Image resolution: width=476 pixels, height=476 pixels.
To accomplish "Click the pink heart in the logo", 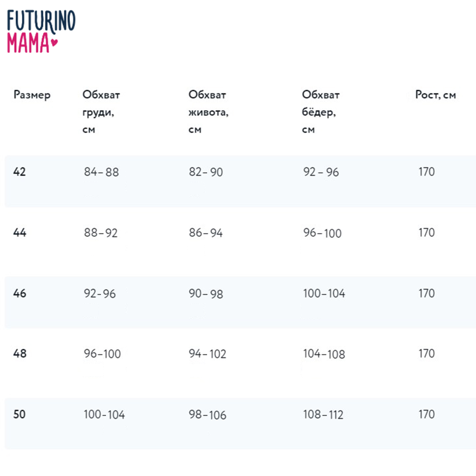I will click(55, 42).
